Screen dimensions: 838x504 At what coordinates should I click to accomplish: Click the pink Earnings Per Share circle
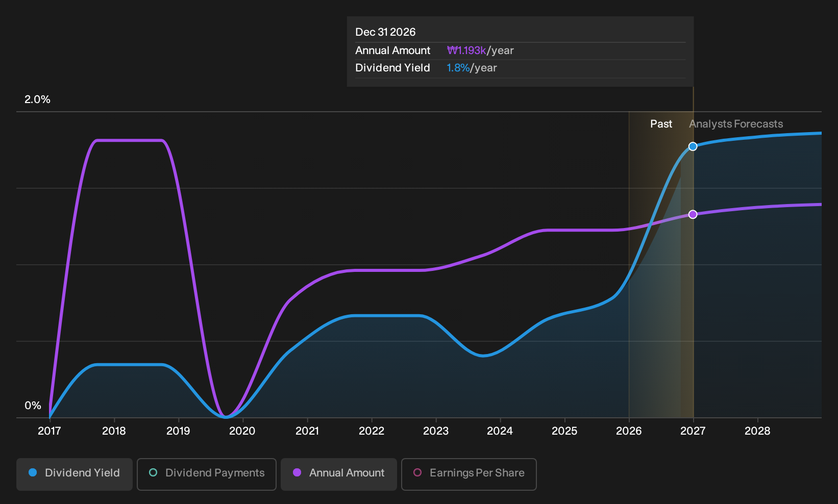(417, 472)
